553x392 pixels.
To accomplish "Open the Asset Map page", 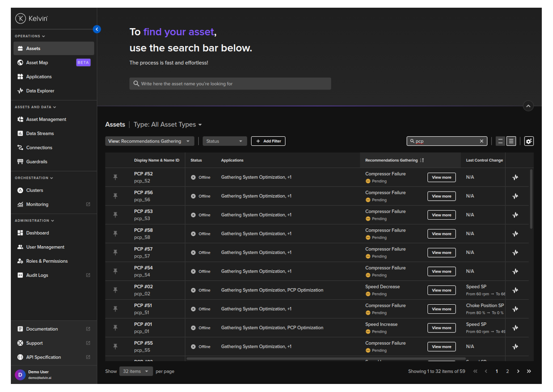I will [37, 63].
